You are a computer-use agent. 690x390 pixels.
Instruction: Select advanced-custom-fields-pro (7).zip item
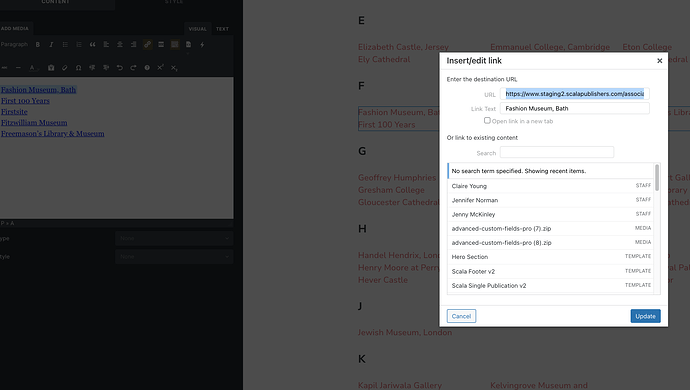point(551,228)
